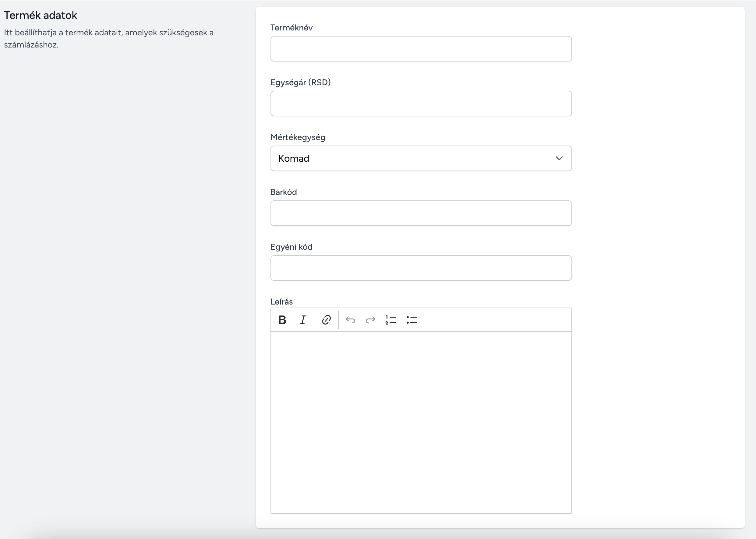The height and width of the screenshot is (539, 756).
Task: Click the Barkód label
Action: tap(284, 192)
